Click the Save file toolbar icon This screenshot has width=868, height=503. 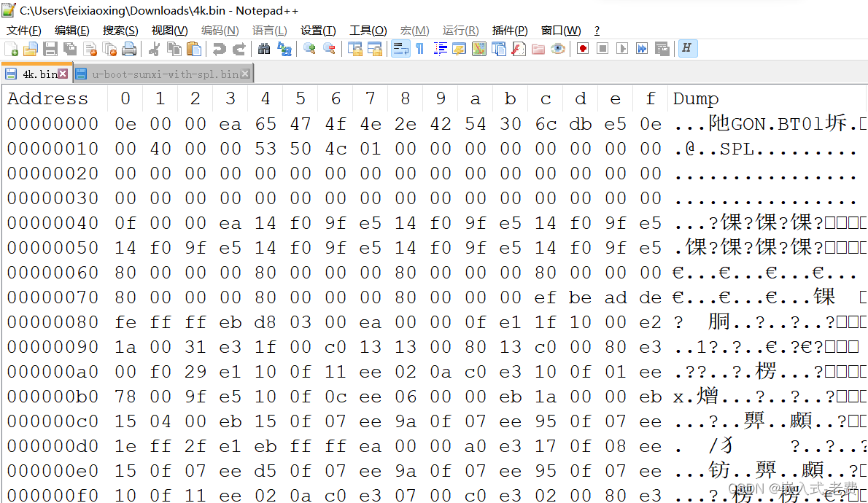[50, 50]
